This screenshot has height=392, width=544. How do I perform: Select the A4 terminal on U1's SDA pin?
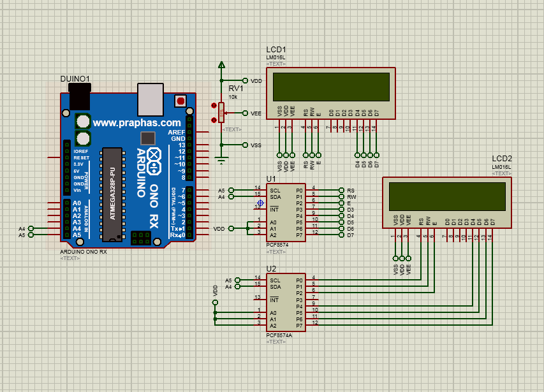(231, 196)
